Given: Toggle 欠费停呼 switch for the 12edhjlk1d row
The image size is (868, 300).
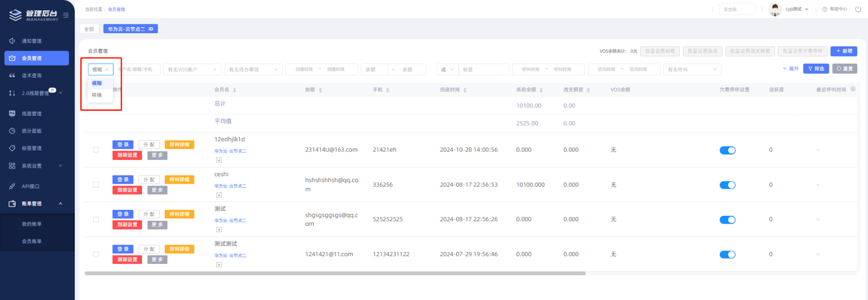Looking at the screenshot, I should pyautogui.click(x=727, y=150).
